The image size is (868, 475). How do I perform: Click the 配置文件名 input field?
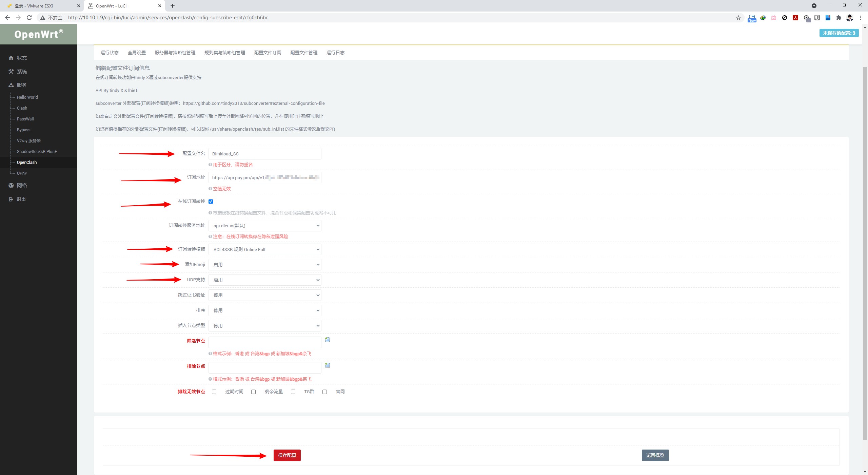click(265, 154)
